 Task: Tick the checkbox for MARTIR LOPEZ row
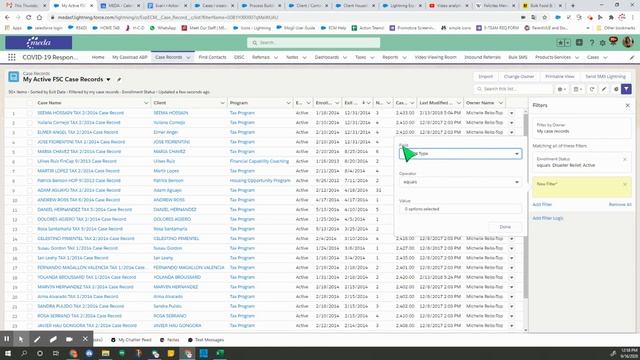(x=29, y=171)
